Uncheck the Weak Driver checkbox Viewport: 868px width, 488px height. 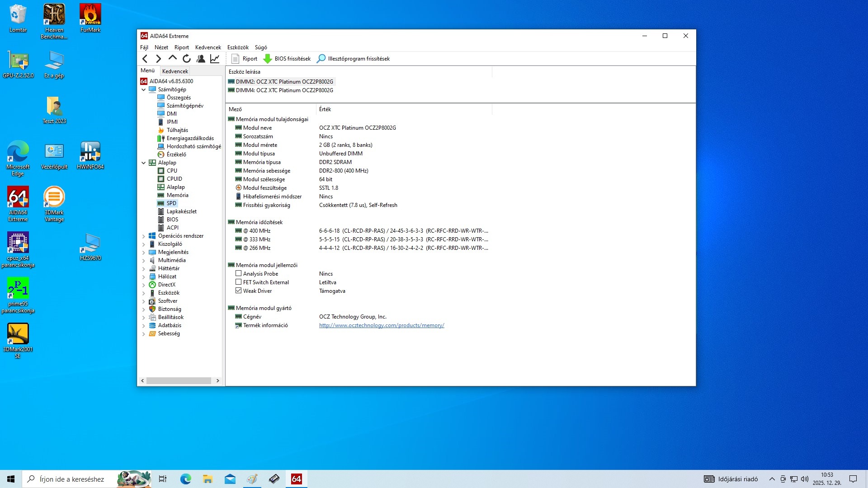point(238,291)
